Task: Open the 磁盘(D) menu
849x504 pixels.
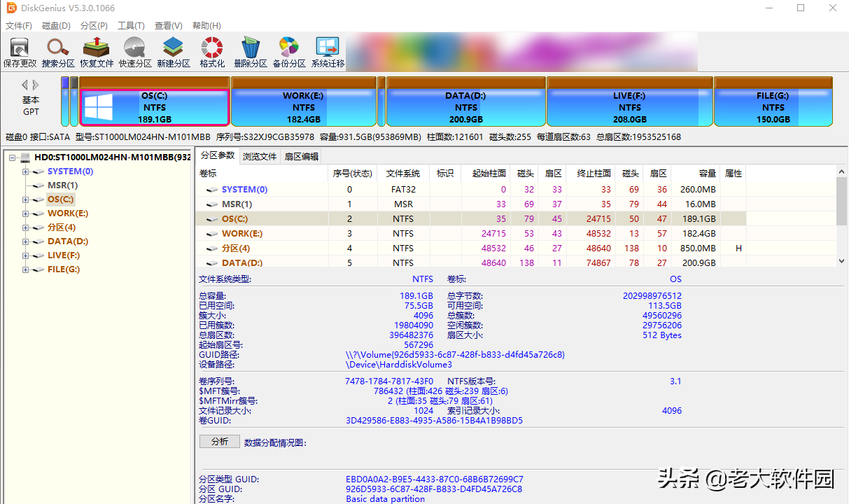Action: [56, 26]
